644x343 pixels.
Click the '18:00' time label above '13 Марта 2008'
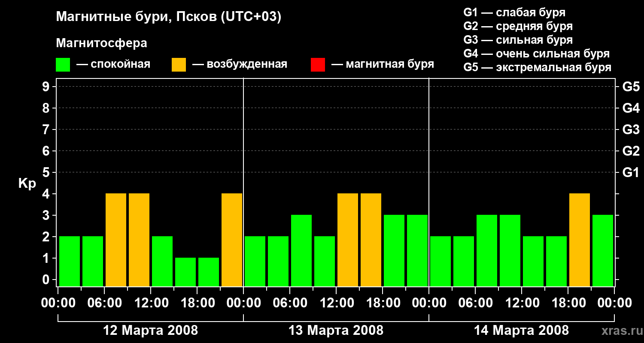click(x=383, y=303)
